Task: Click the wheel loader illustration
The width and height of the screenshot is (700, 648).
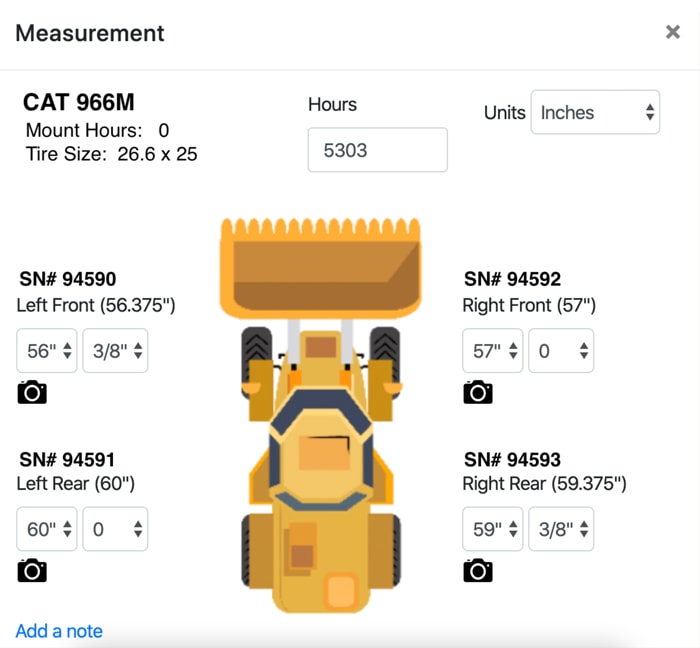Action: coord(321,415)
